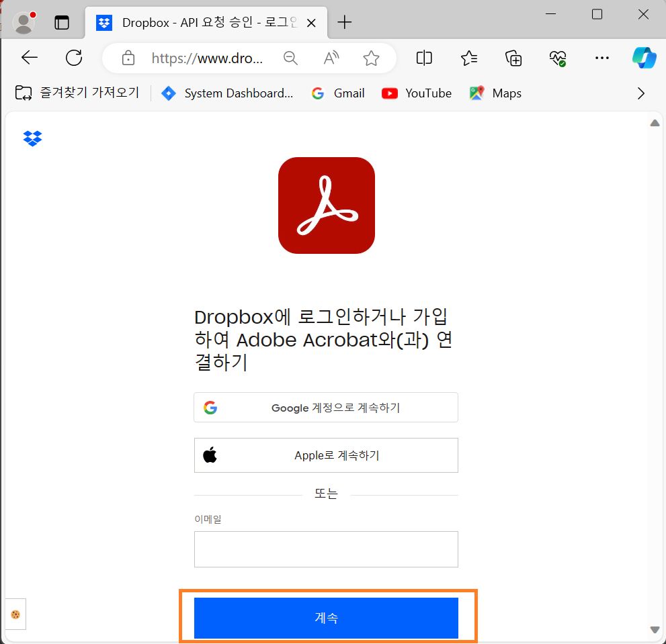Click the back navigation arrow

click(x=28, y=58)
